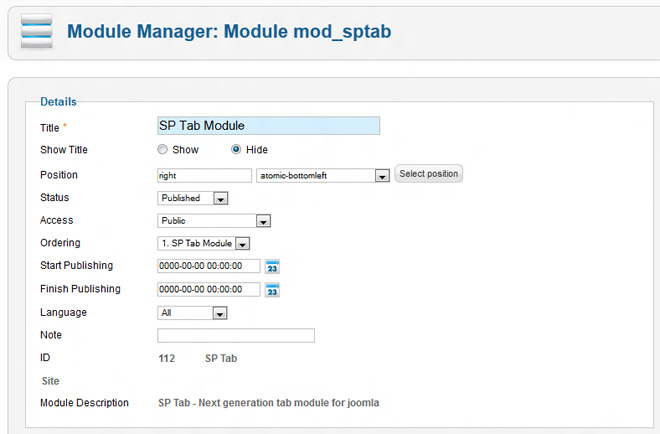
Task: Select the Show radio for Show Title
Action: click(162, 150)
